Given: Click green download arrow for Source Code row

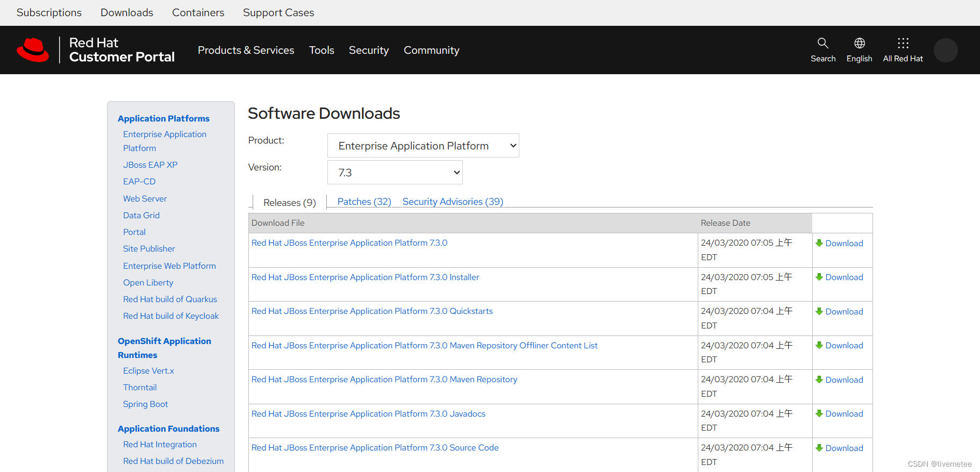Looking at the screenshot, I should click(819, 448).
